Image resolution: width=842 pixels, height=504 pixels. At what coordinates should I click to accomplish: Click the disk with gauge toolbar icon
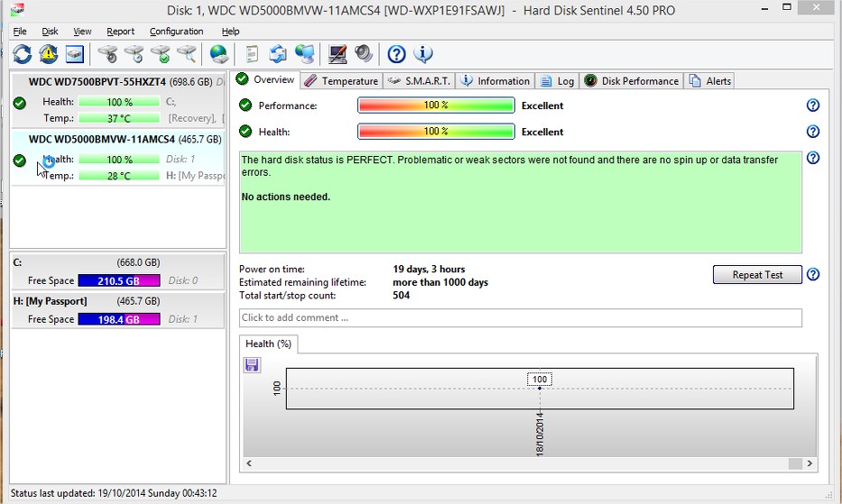(x=107, y=54)
